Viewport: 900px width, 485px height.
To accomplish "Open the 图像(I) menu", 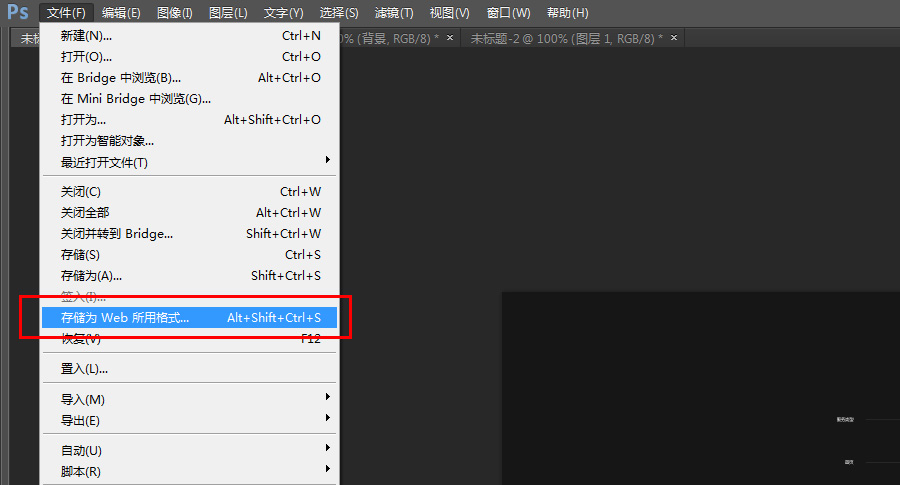I will [x=175, y=13].
